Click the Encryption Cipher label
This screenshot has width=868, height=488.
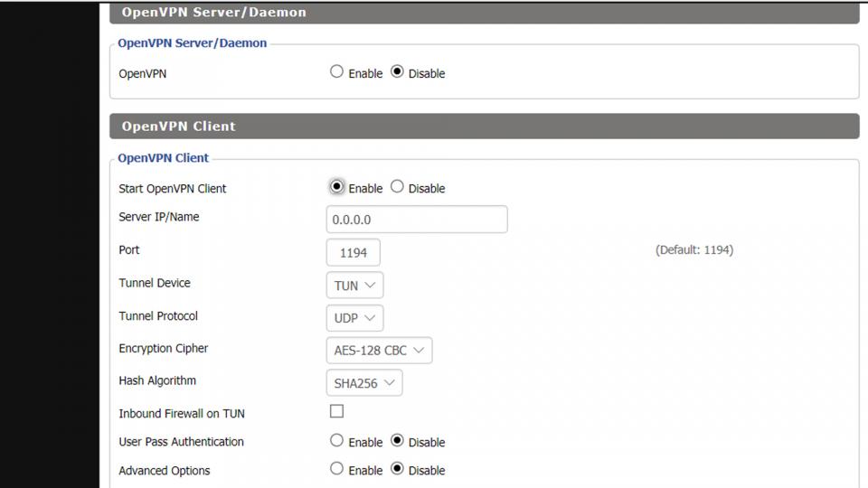[x=164, y=349]
